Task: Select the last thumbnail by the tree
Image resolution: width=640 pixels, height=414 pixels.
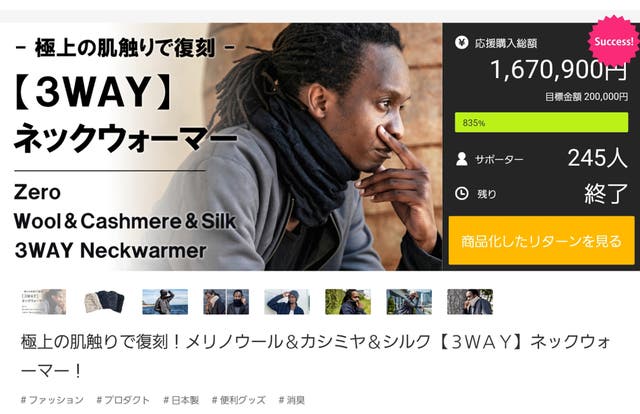Action: click(x=470, y=301)
